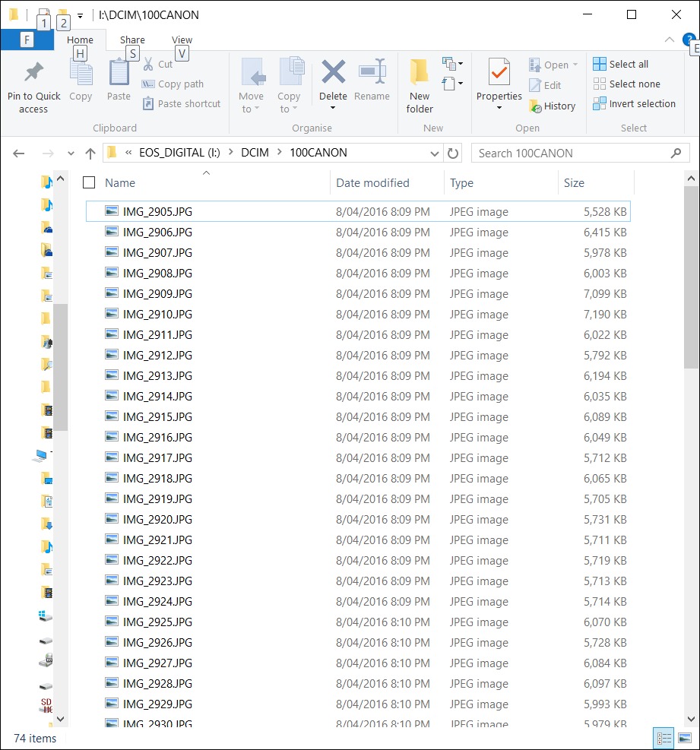Open the File menu tab
The image size is (700, 750).
tap(27, 40)
